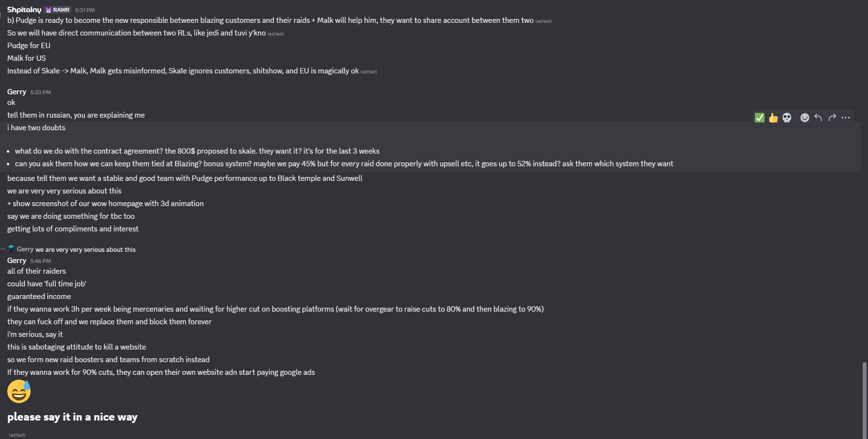Open Gerry's profile at 5:33 PM message

[17, 92]
